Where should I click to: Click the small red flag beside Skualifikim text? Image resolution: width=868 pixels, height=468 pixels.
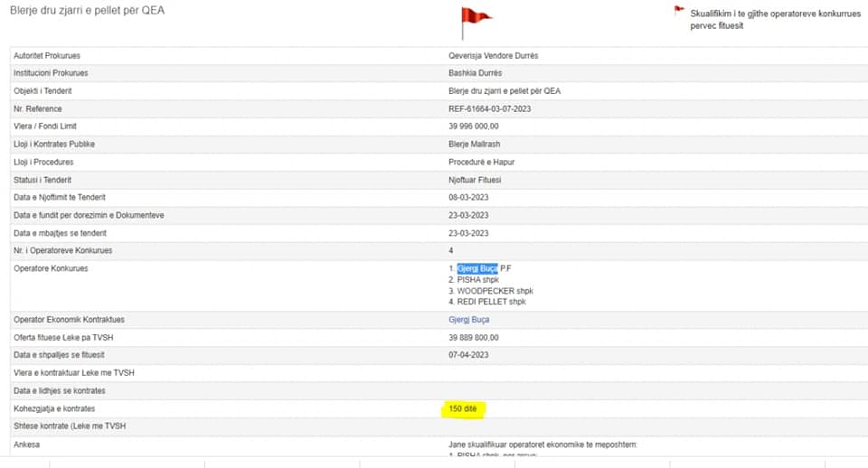tap(679, 10)
